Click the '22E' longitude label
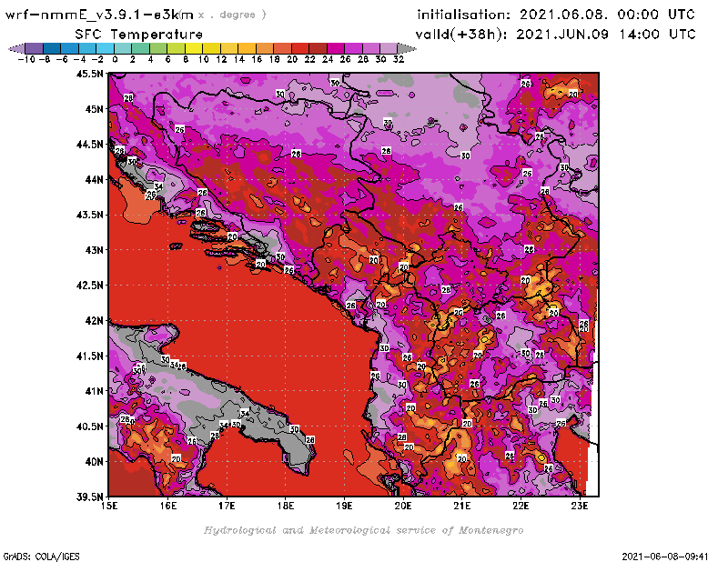This screenshot has width=728, height=562. (521, 506)
